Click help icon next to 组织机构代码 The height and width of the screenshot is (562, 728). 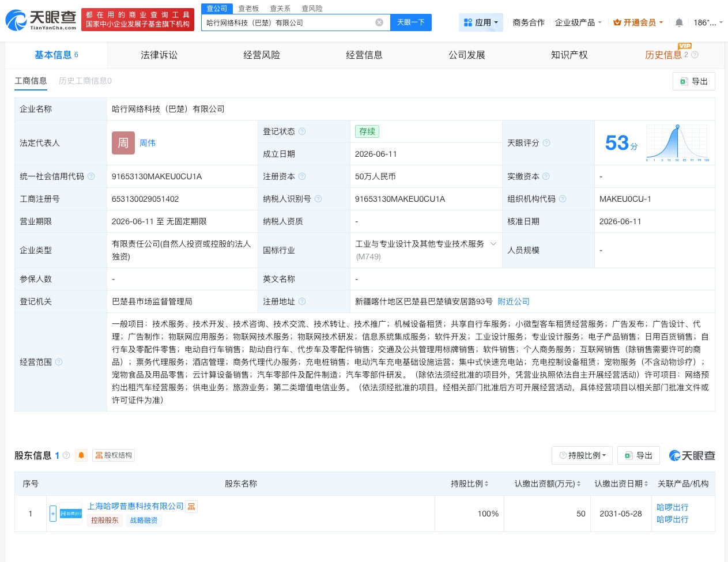coord(563,199)
